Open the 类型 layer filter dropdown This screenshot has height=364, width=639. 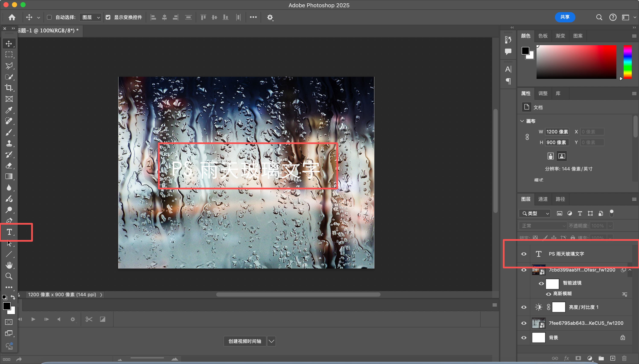[x=535, y=213]
